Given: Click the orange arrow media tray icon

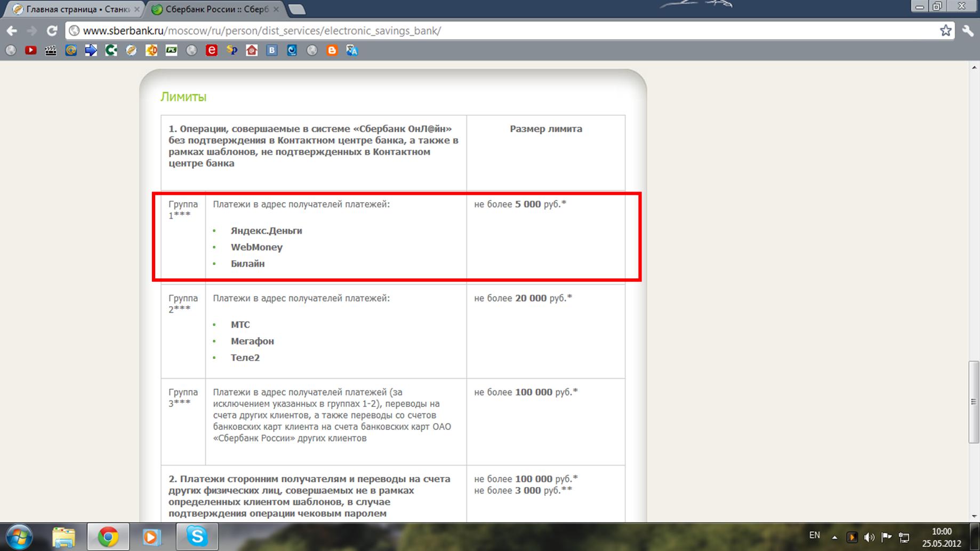Looking at the screenshot, I should coord(852,537).
